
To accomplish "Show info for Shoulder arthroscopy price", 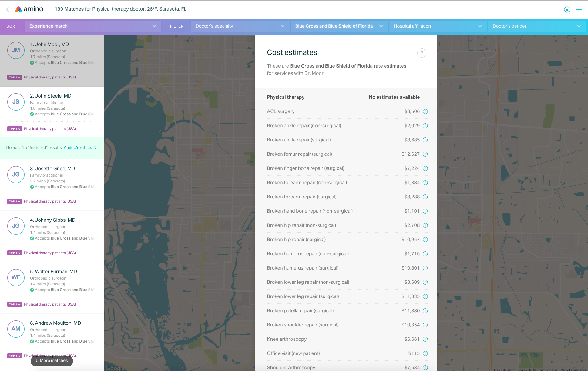I will point(425,368).
